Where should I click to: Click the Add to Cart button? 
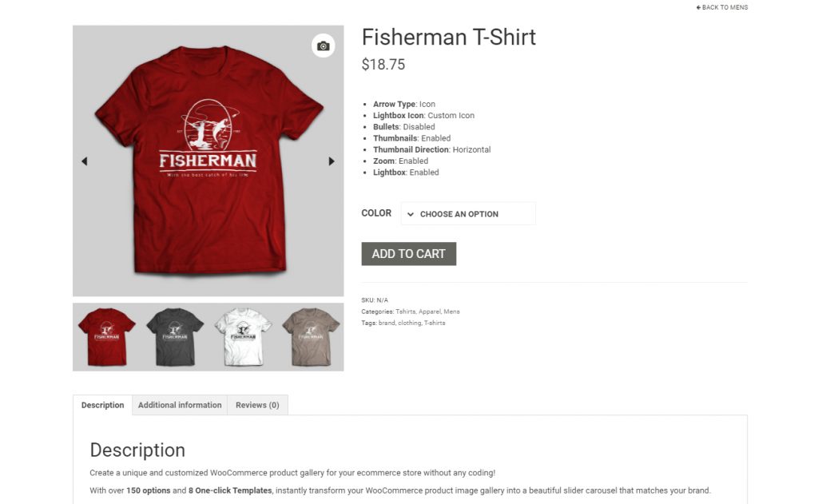[408, 254]
